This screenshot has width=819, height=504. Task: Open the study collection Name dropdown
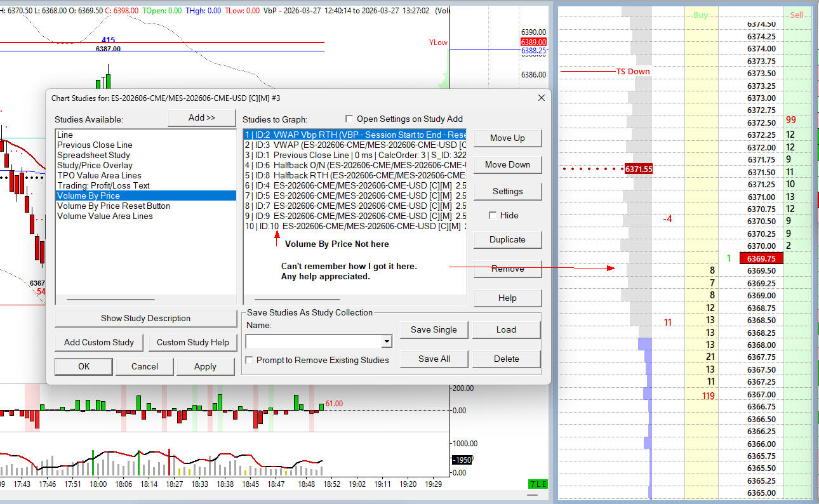point(387,342)
